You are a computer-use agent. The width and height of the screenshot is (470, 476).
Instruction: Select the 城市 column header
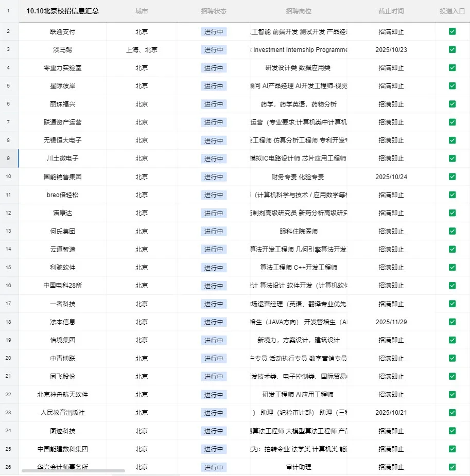pos(142,11)
